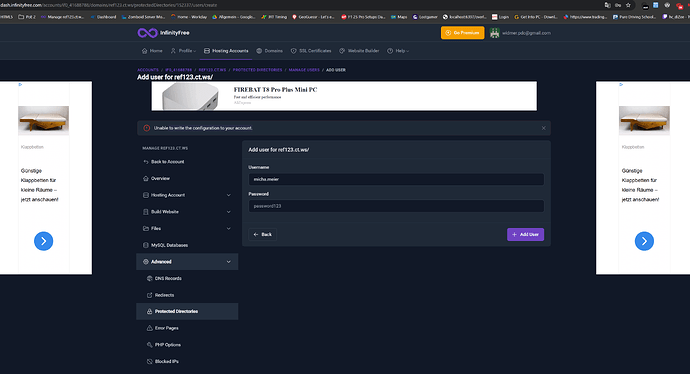Click the Build Website icon

point(146,212)
